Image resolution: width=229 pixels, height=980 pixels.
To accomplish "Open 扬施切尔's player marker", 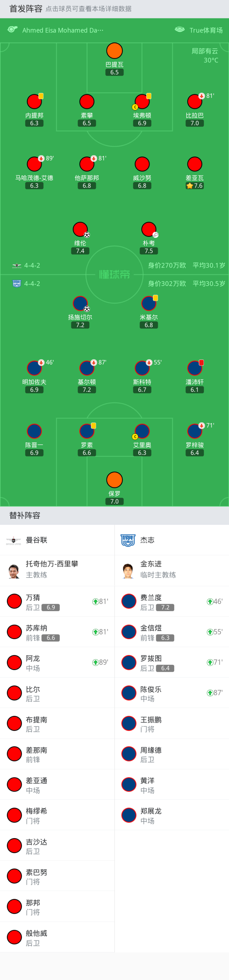I will coord(80,303).
